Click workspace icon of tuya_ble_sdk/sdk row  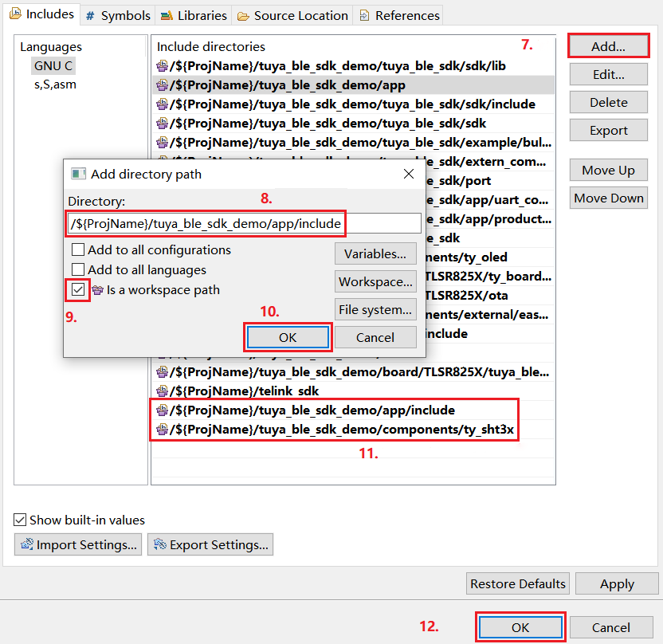pos(162,124)
